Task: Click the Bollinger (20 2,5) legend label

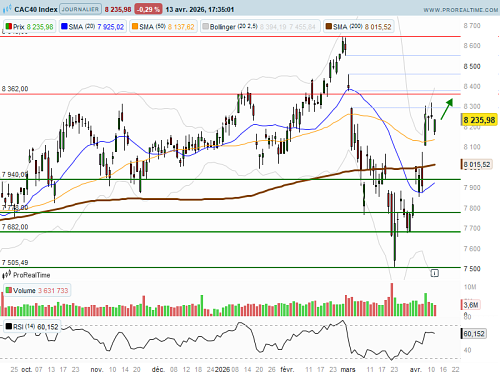Action: click(234, 27)
